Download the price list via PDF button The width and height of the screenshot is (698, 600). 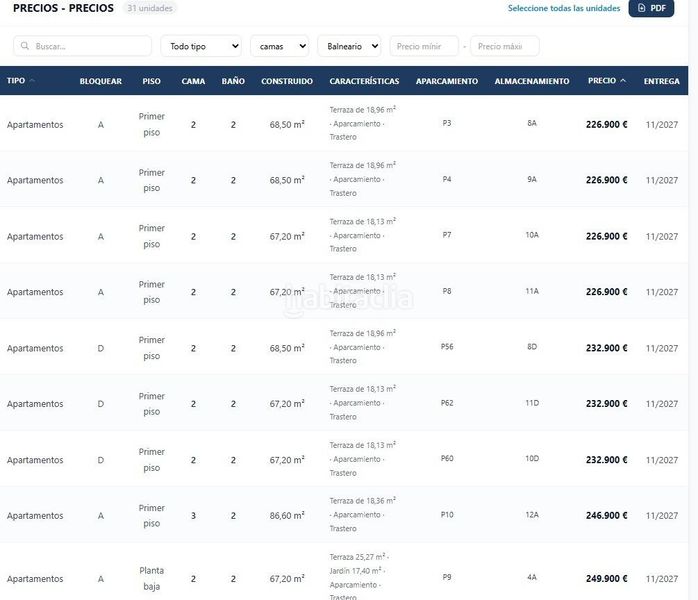(x=651, y=8)
